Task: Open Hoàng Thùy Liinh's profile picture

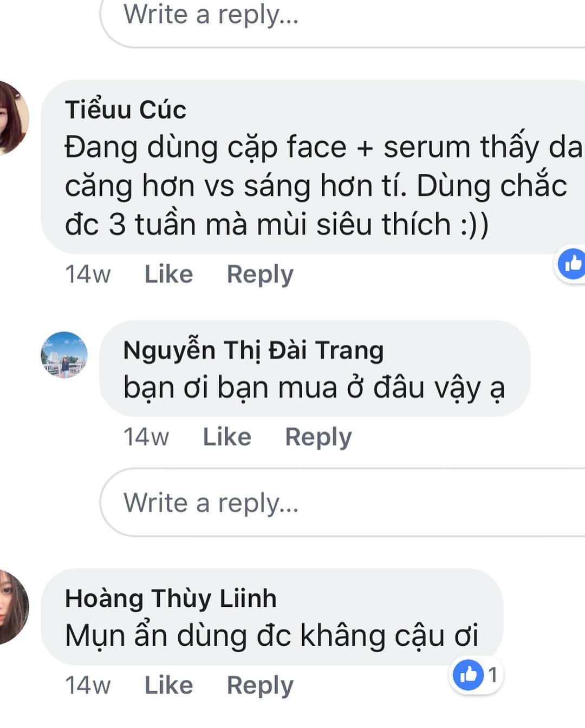Action: click(12, 607)
